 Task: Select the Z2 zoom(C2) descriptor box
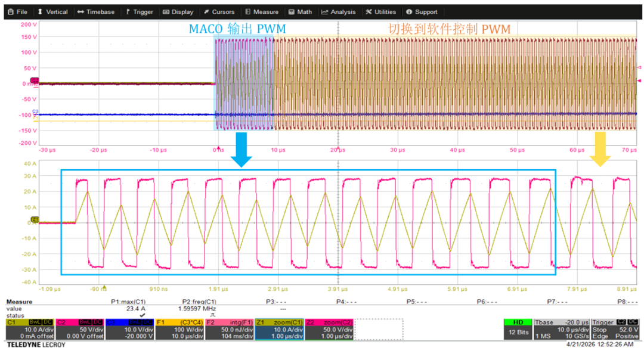[x=329, y=329]
